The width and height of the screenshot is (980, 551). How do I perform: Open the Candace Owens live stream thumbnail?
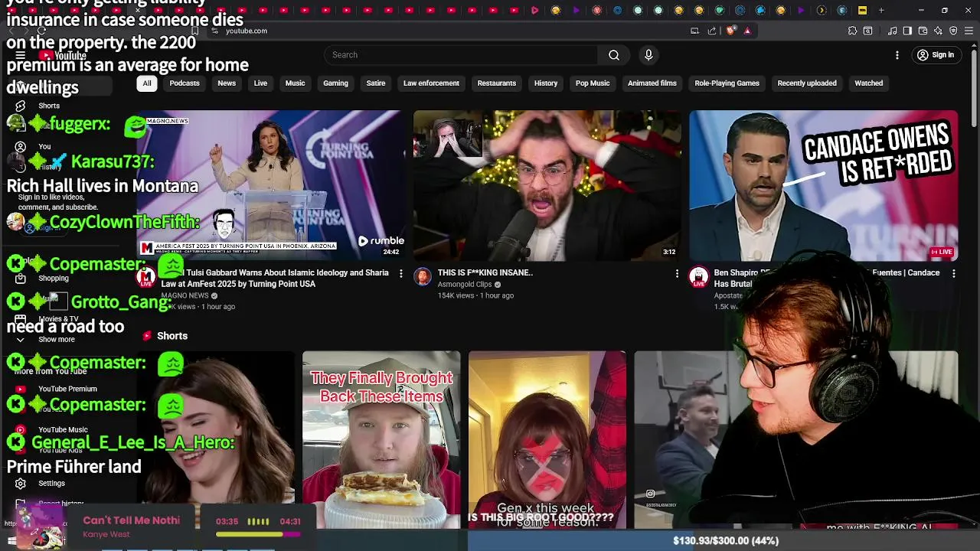coord(824,185)
